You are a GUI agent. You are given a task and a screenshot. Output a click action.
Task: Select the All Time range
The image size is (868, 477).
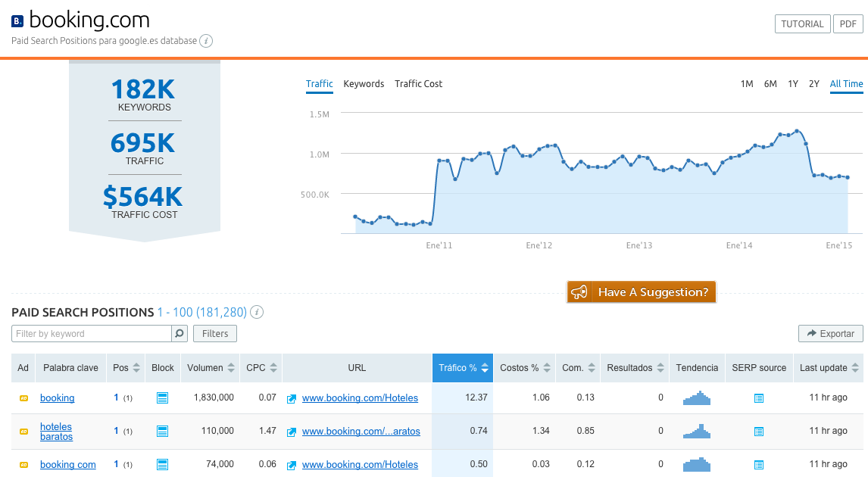(846, 84)
